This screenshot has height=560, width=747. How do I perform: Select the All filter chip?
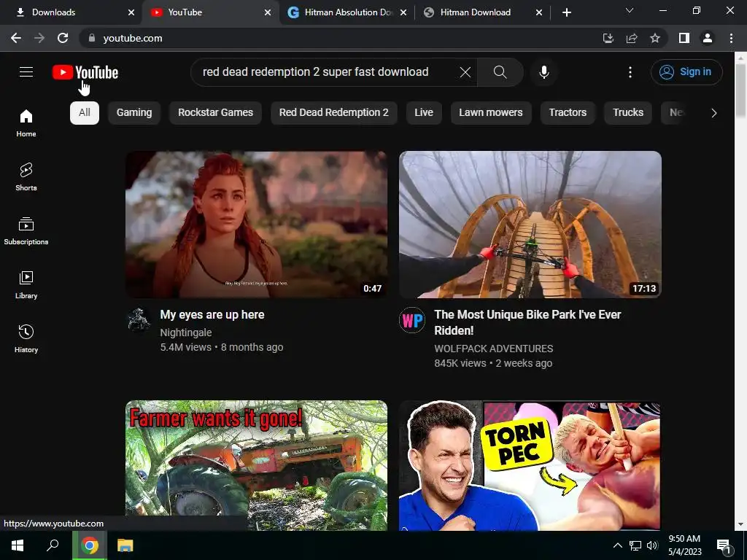coord(85,113)
